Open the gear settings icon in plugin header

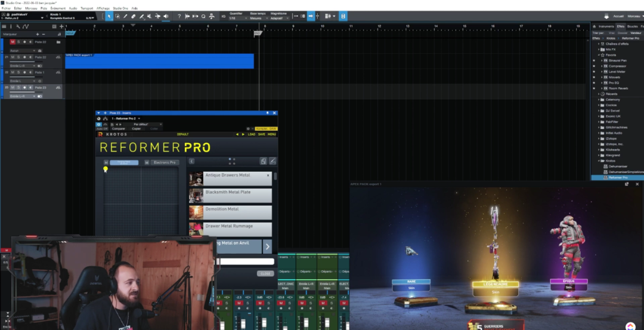pos(248,129)
